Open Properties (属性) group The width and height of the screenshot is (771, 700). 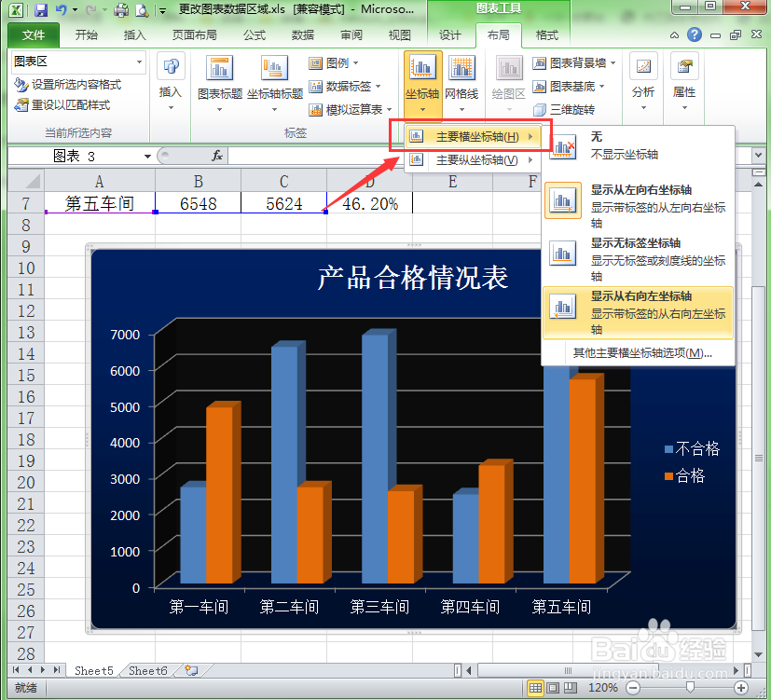point(684,82)
